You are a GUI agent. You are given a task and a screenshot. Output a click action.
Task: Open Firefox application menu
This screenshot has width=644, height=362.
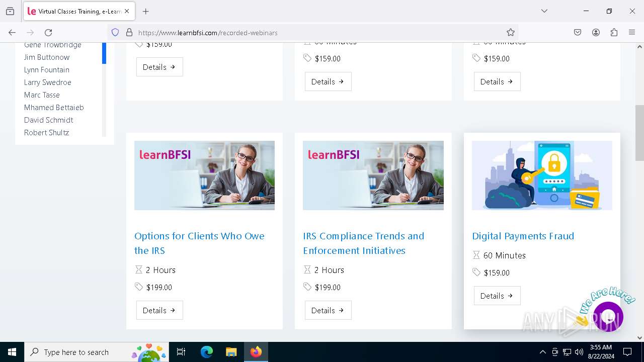pyautogui.click(x=632, y=33)
